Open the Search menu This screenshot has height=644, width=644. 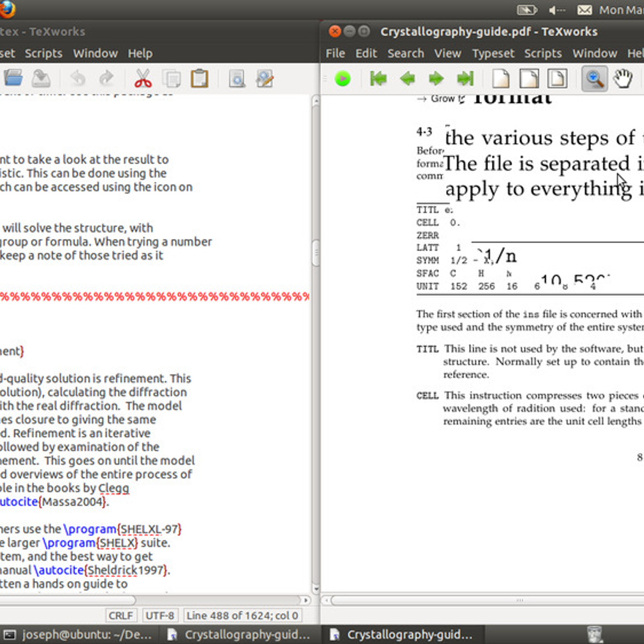[406, 53]
